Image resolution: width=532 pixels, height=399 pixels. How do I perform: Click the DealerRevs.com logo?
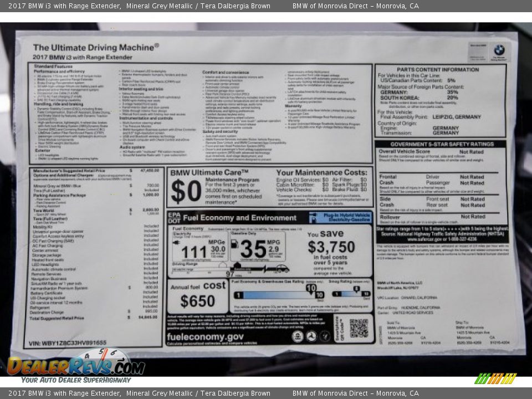[x=75, y=366]
